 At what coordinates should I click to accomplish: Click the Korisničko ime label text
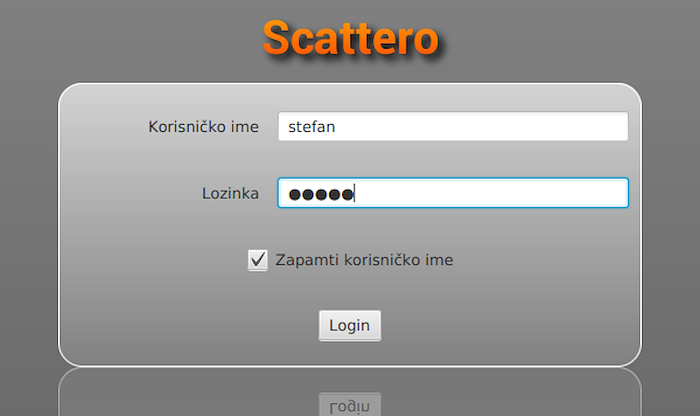204,127
